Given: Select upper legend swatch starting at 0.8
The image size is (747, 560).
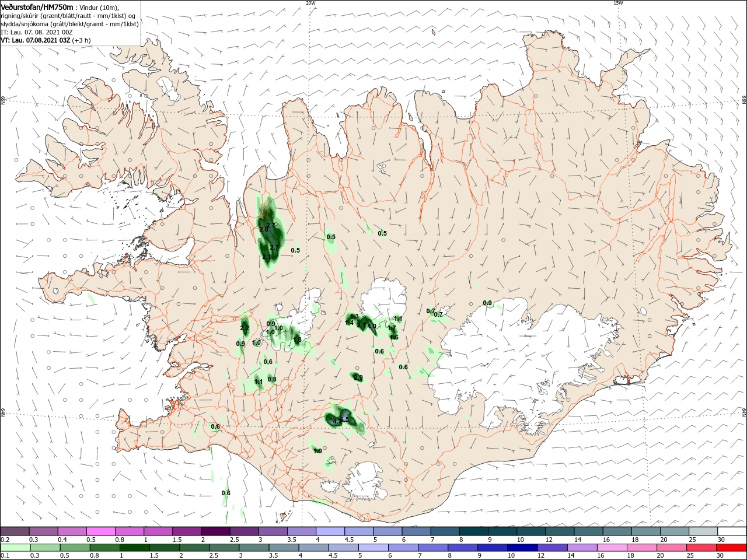Looking at the screenshot, I should click(130, 531).
